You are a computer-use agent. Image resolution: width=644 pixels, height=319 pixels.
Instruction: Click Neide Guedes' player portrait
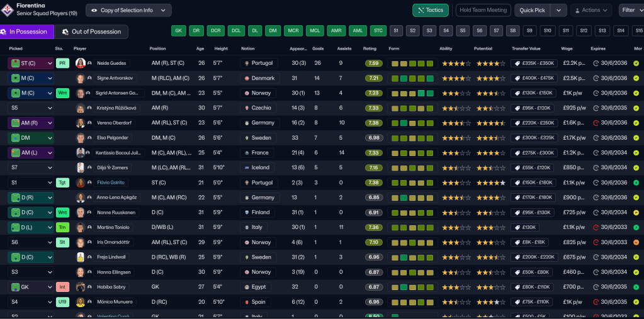pos(81,63)
